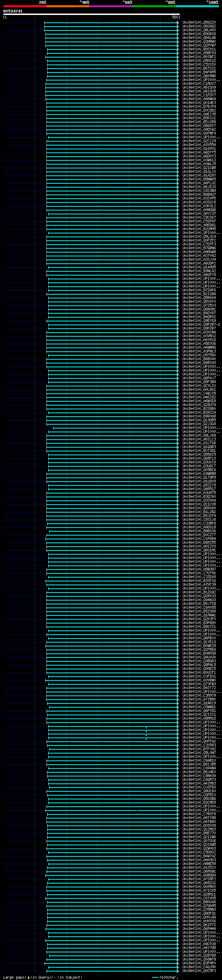This screenshot has height=980, width=222.
Task: Select hit UniRef100_A5HIG2
Action: (199, 60)
